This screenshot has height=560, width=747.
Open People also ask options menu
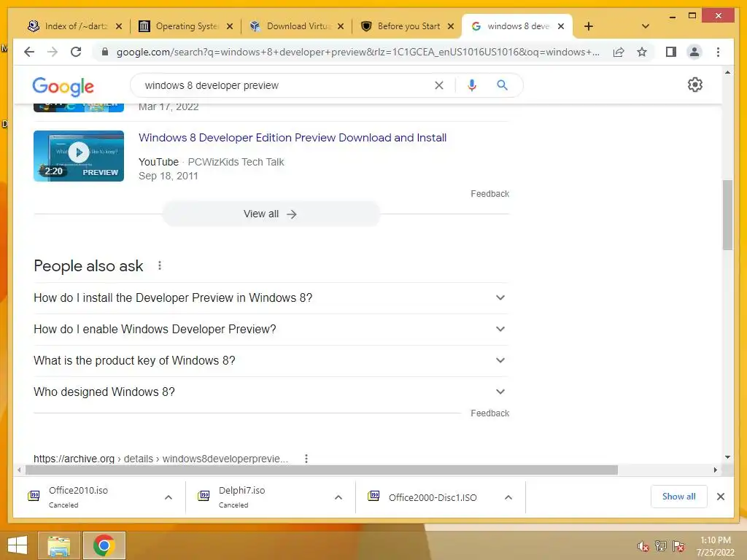pos(160,265)
